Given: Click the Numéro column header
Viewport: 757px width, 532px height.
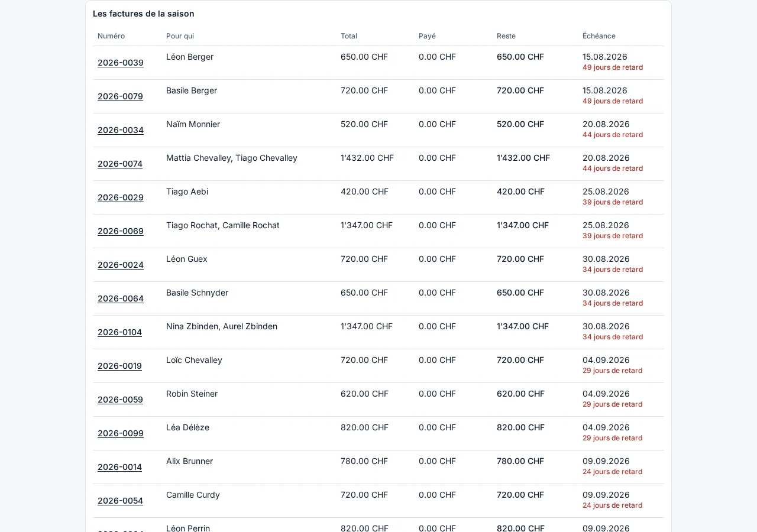Looking at the screenshot, I should point(111,36).
